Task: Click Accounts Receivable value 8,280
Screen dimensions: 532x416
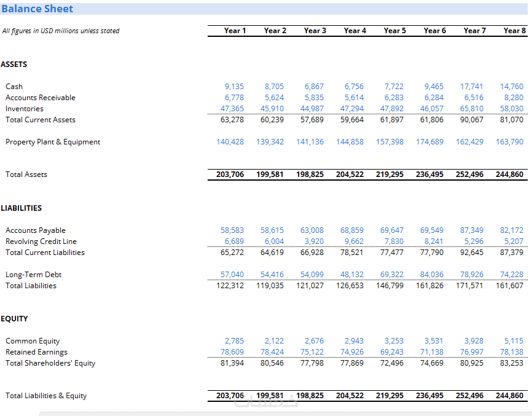Action: tap(514, 98)
